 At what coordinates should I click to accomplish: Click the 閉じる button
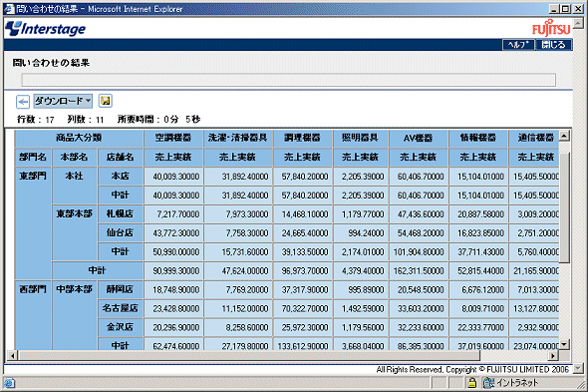click(553, 45)
